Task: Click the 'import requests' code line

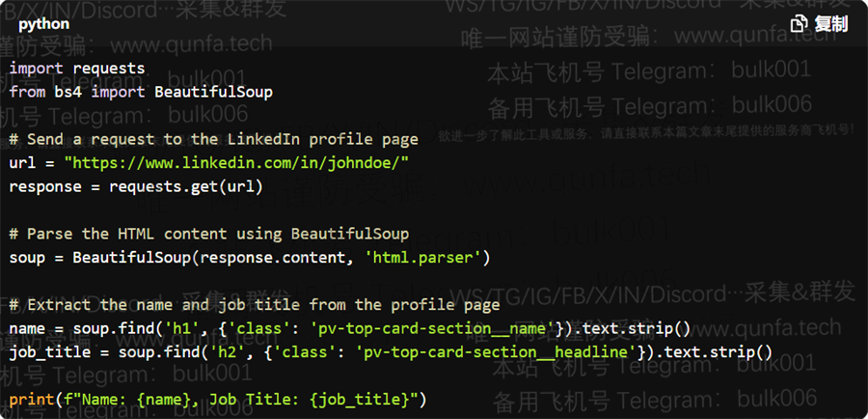Action: click(77, 69)
